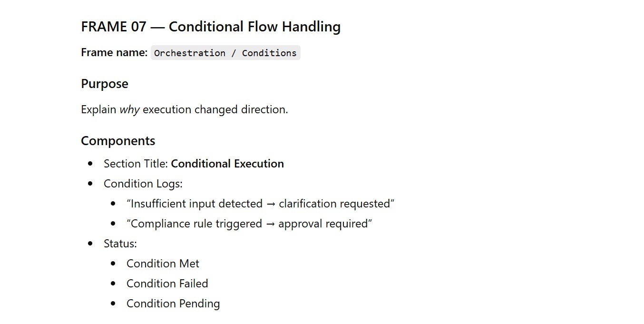Viewport: 644px width, 324px height.
Task: Click the Condition Failed status entry
Action: tap(167, 284)
